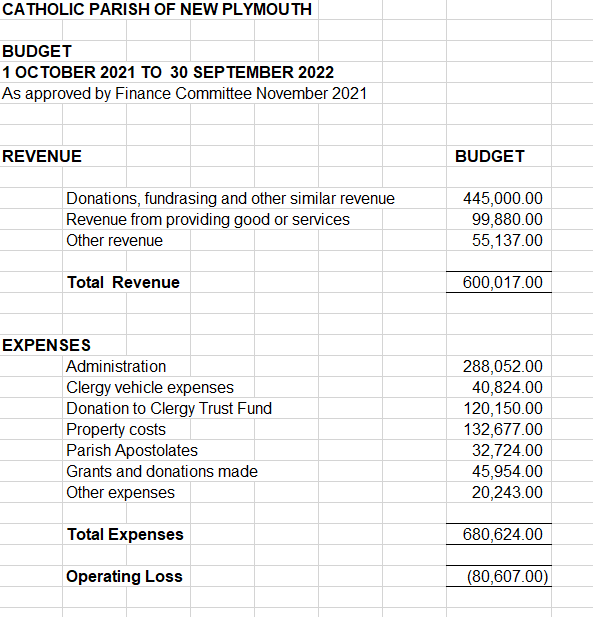This screenshot has width=593, height=617.
Task: Click the 445,000.00 value cell
Action: point(503,198)
